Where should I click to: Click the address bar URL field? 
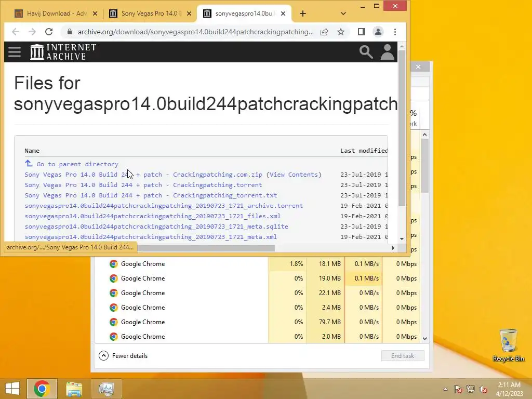pos(195,32)
